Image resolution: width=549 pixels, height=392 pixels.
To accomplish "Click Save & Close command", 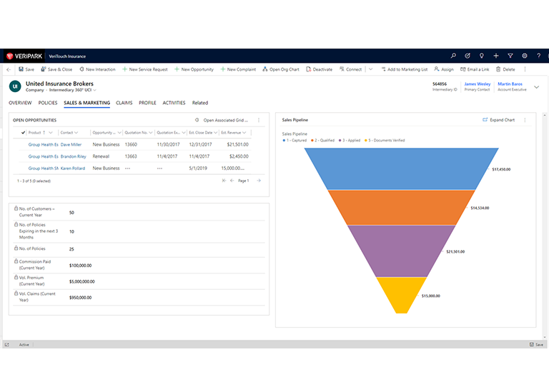I will click(x=56, y=69).
